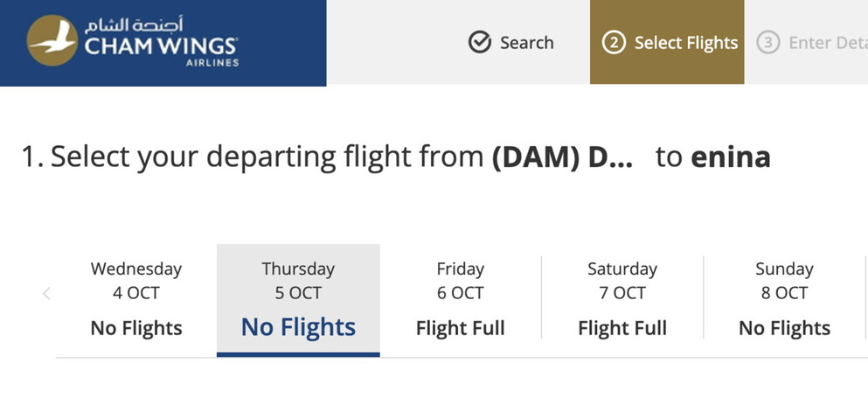Show earlier dates with the left chevron
Image resolution: width=868 pixels, height=398 pixels.
click(46, 294)
